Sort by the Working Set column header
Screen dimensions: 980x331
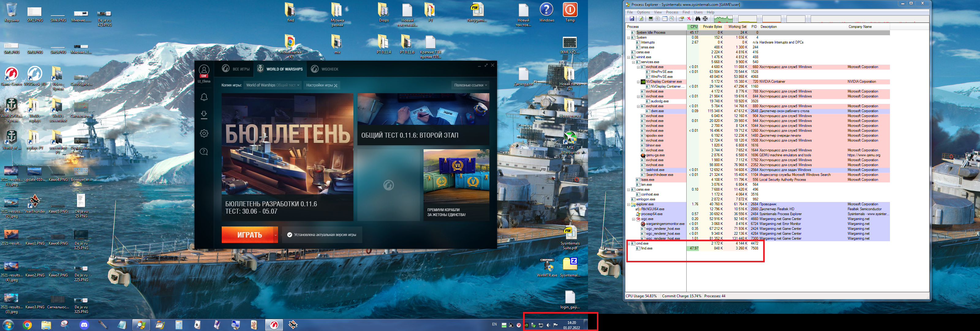click(x=736, y=27)
